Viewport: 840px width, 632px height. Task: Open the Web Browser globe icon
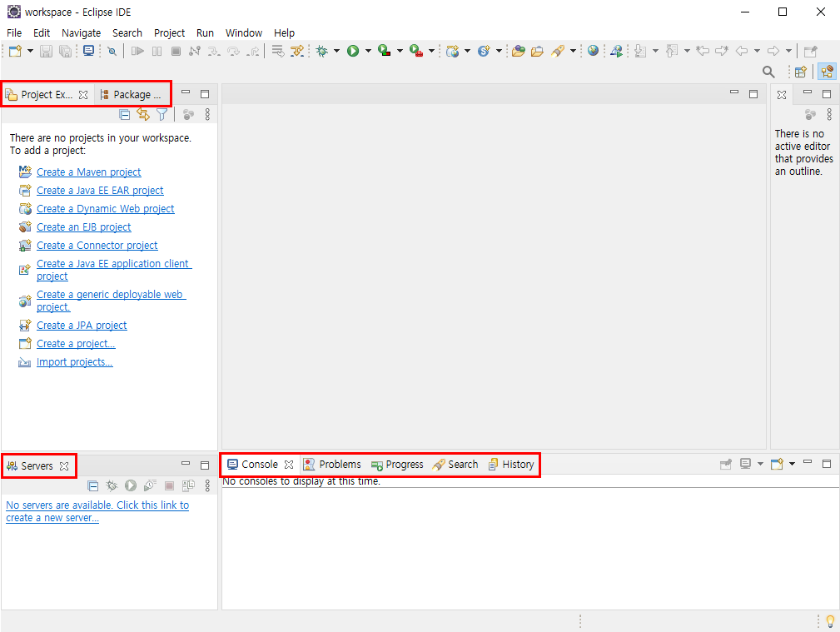click(x=593, y=51)
